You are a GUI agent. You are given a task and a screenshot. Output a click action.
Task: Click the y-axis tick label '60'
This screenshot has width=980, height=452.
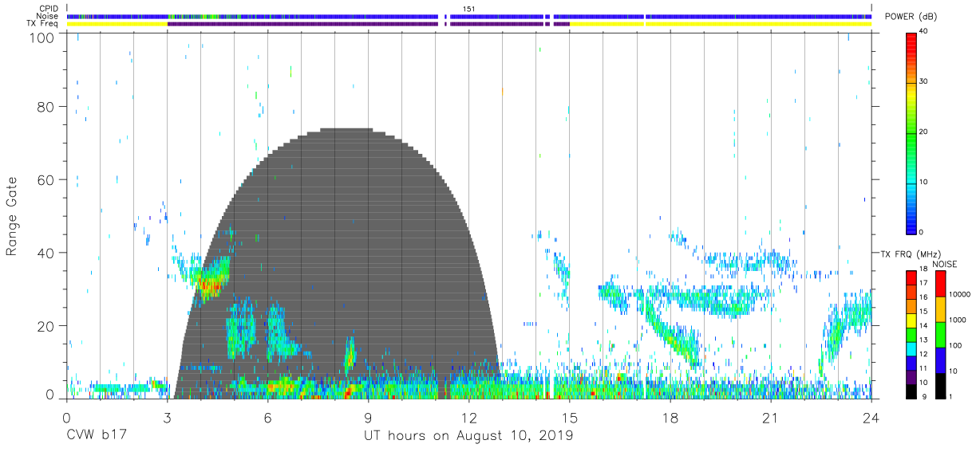tap(46, 180)
